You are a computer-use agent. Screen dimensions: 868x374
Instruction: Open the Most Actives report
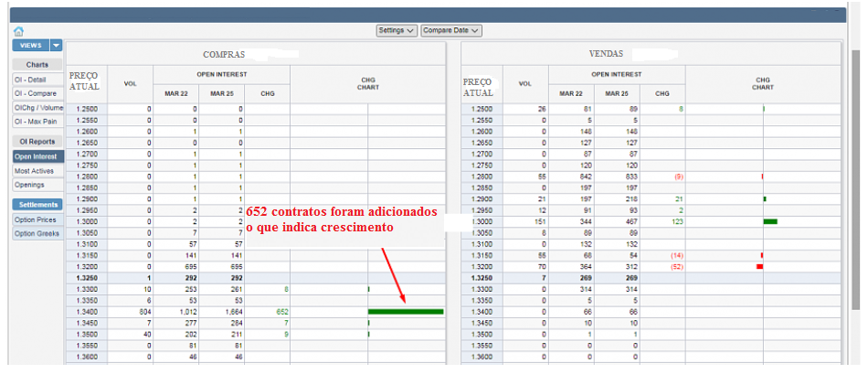point(35,171)
